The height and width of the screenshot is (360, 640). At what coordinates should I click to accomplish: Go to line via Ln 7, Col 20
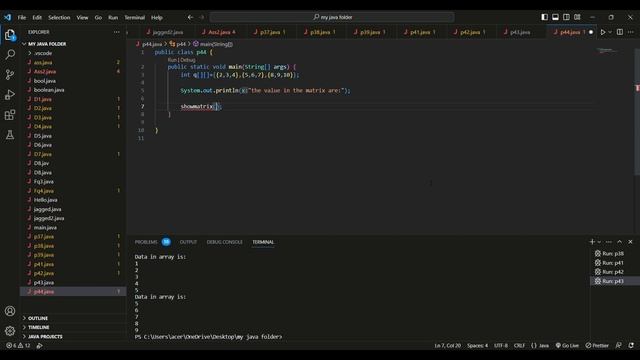[447, 345]
